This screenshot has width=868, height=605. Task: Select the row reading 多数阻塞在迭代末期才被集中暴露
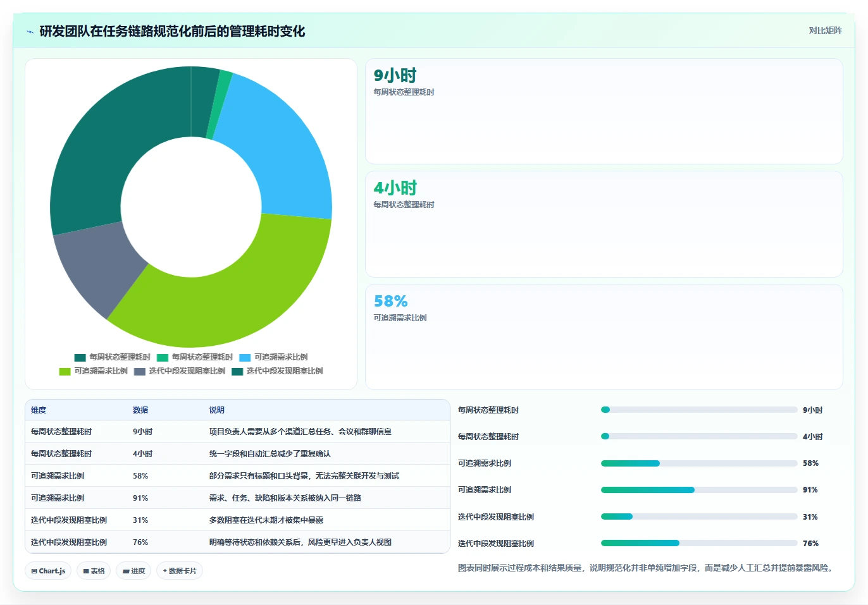point(237,520)
